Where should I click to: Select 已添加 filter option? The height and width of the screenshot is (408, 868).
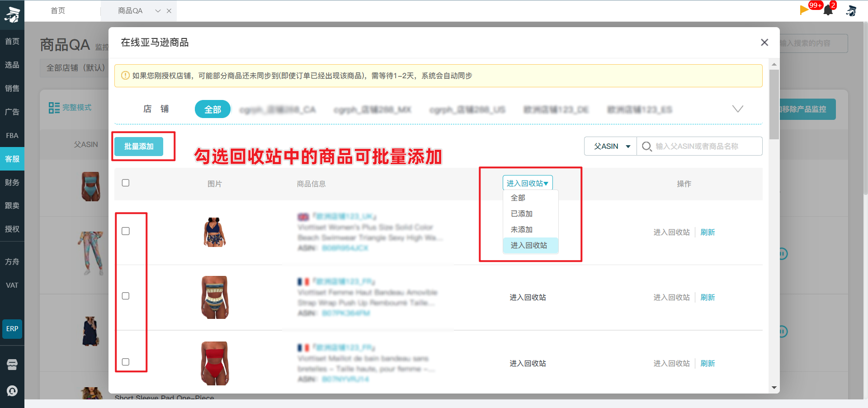[x=531, y=213]
